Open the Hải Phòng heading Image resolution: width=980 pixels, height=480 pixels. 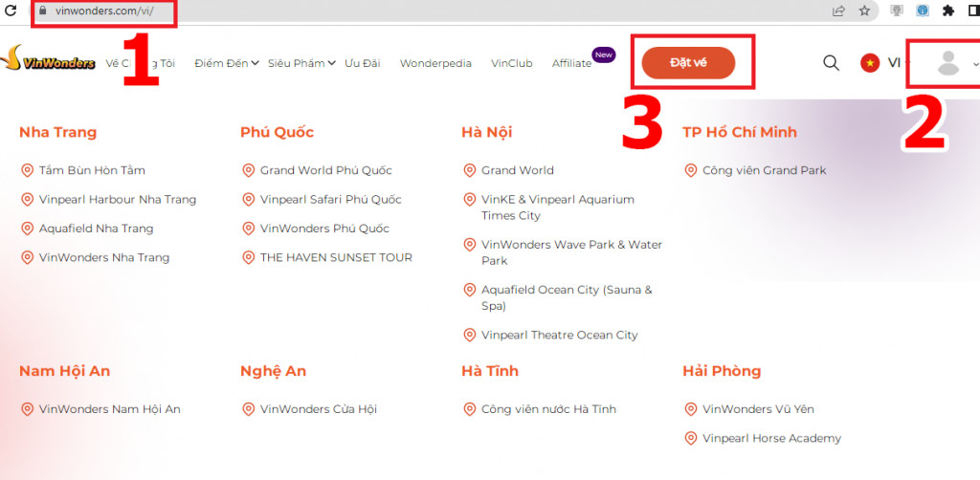(722, 371)
